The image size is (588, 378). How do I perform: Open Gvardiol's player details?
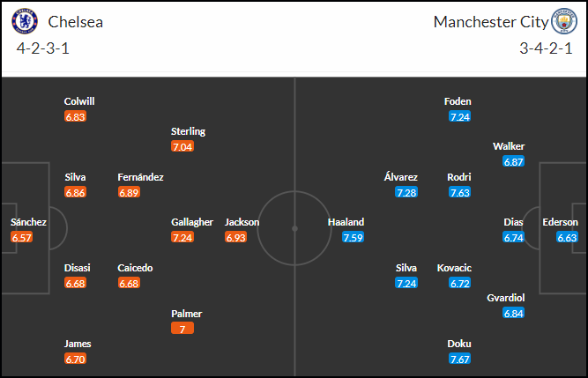(505, 298)
